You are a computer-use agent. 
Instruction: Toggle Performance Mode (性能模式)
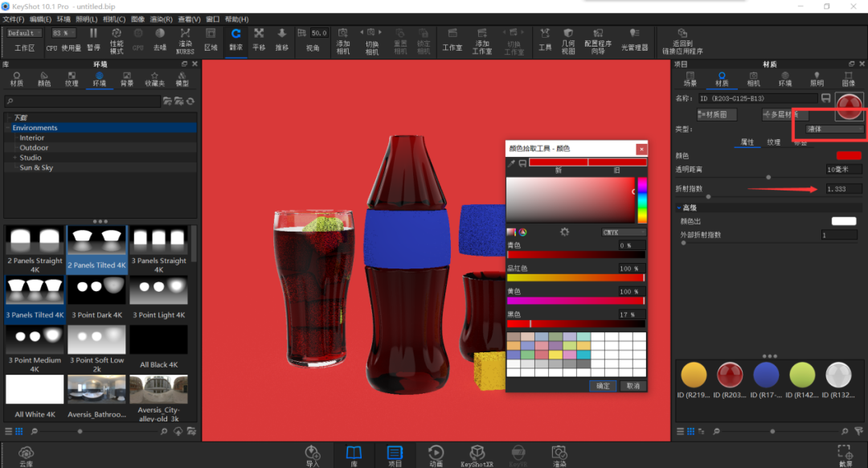117,42
